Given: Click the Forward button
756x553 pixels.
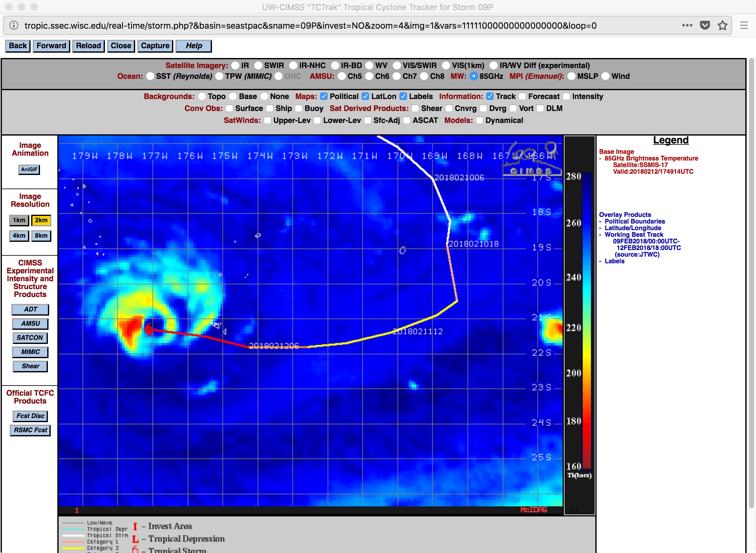Looking at the screenshot, I should pyautogui.click(x=51, y=46).
